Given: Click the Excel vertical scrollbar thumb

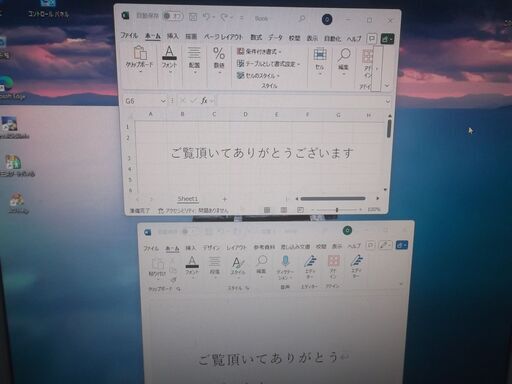Looking at the screenshot, I should pos(389,129).
